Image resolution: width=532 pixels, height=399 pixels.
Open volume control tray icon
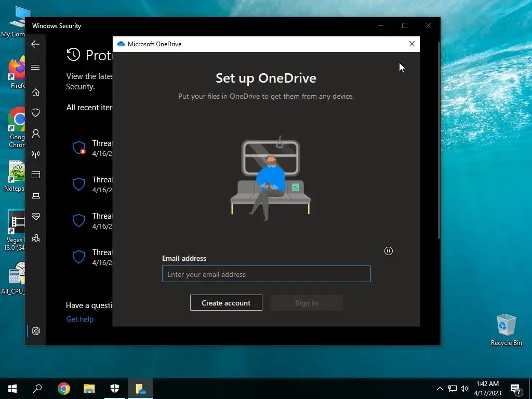click(x=464, y=389)
